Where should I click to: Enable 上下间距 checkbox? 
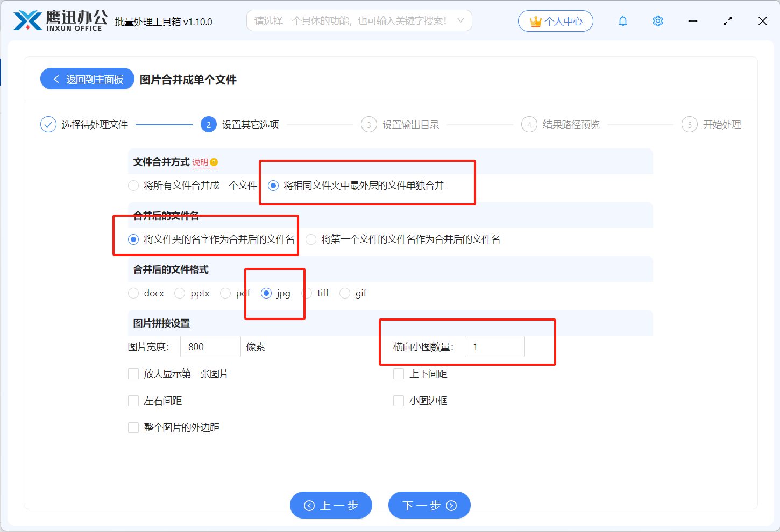(x=399, y=374)
